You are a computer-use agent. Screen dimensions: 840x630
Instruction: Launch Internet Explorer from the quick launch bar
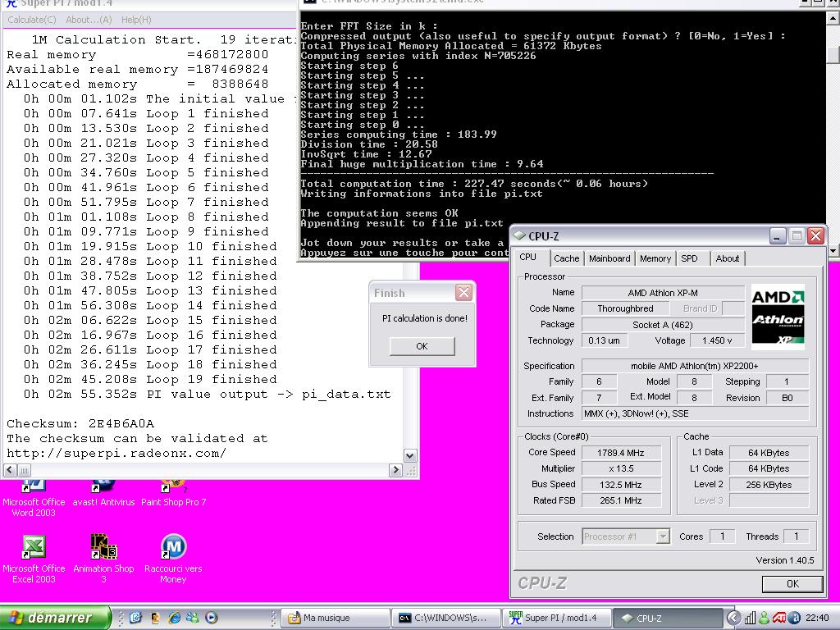[174, 618]
